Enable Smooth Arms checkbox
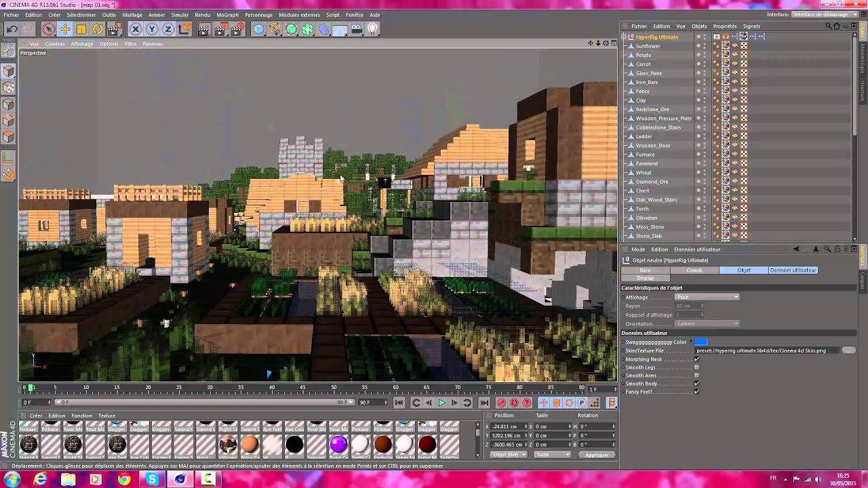This screenshot has width=868, height=488. pyautogui.click(x=696, y=375)
